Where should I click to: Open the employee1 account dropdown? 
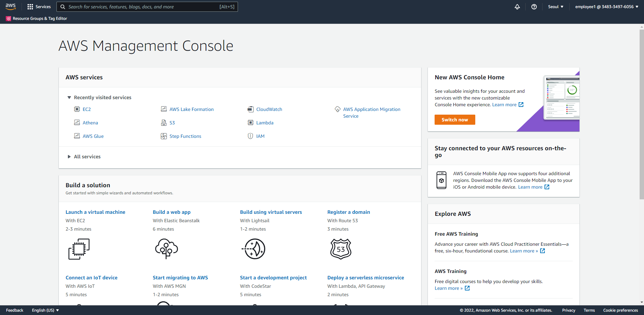tap(607, 7)
